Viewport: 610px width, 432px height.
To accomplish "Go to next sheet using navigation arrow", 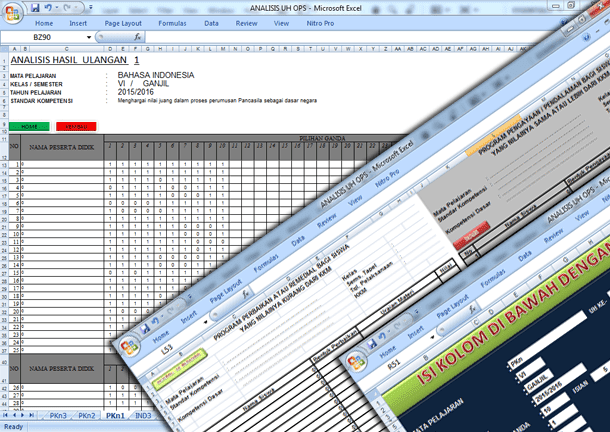I will (23, 415).
